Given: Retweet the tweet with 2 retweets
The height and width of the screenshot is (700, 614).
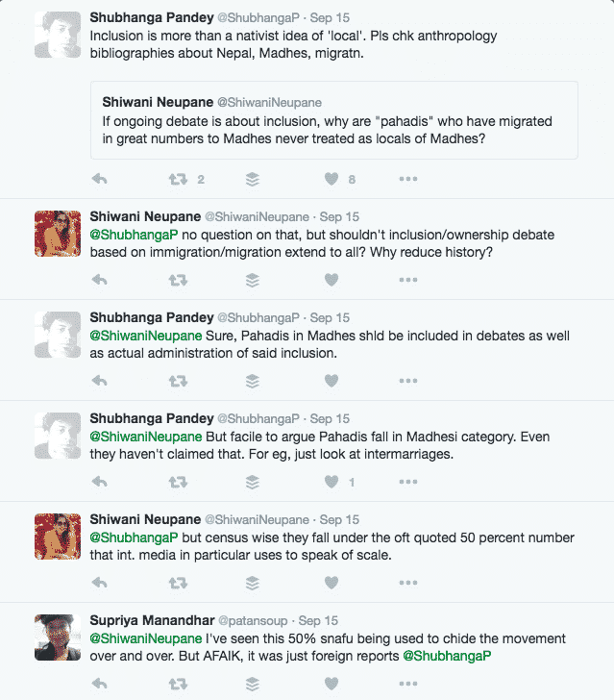Looking at the screenshot, I should pos(178,180).
